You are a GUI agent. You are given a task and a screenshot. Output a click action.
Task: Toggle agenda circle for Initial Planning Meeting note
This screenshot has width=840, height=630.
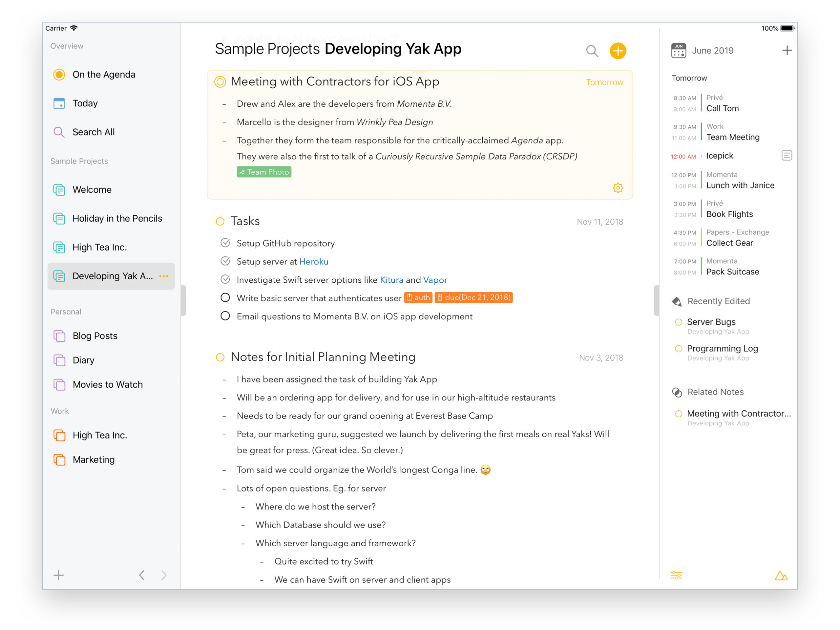(x=220, y=358)
